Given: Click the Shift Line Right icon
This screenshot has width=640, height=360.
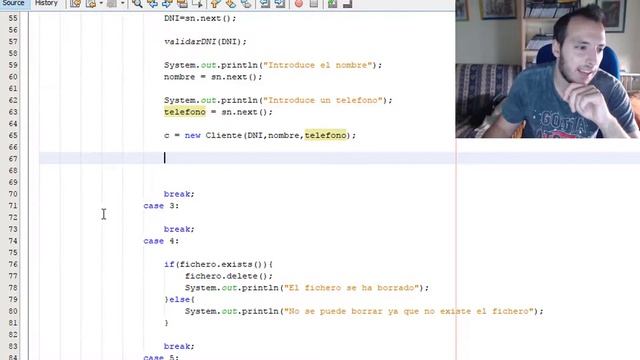Looking at the screenshot, I should (280, 4).
